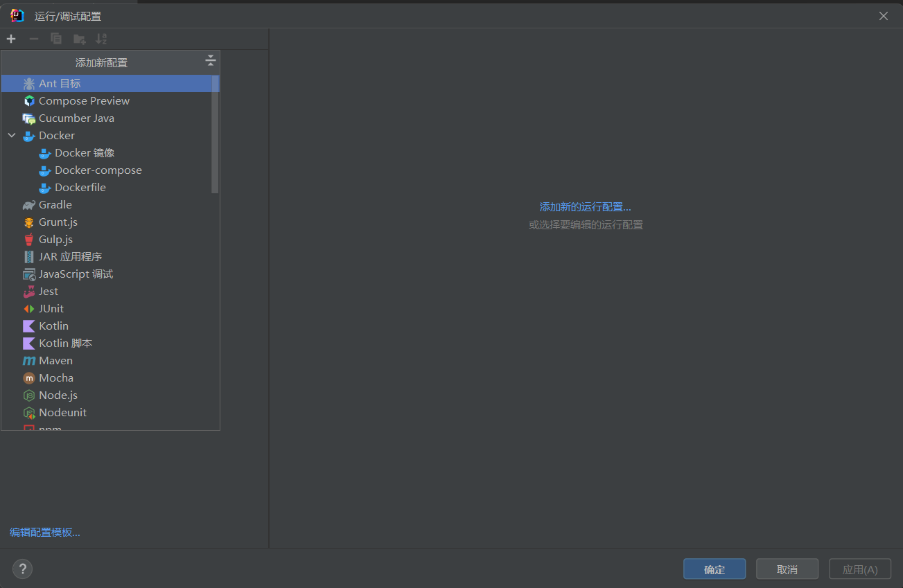Click the JUnit icon
Screen dimensions: 903x588
(29, 309)
